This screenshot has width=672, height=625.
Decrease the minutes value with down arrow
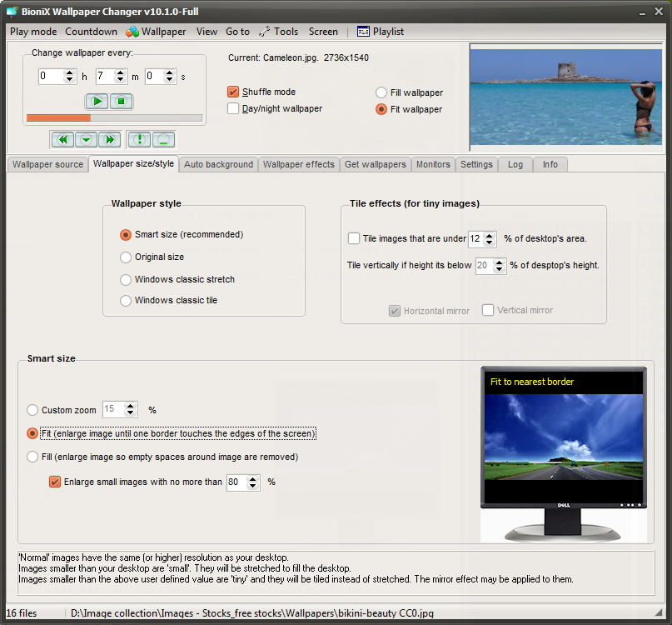pos(121,80)
